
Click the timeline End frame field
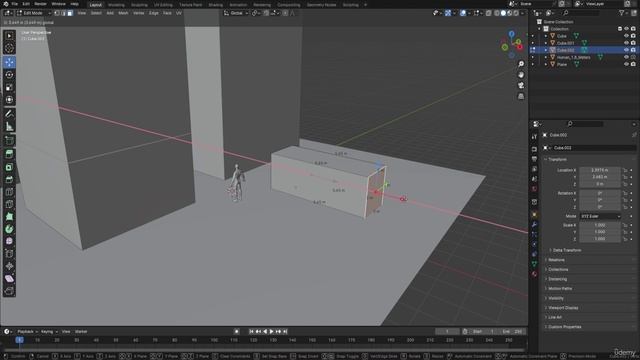tap(512, 331)
